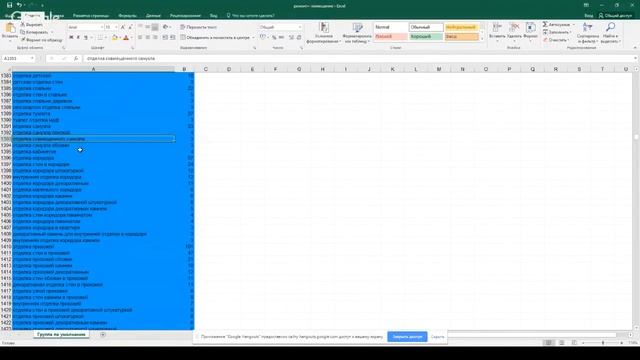Increase the cell indent

point(173,38)
